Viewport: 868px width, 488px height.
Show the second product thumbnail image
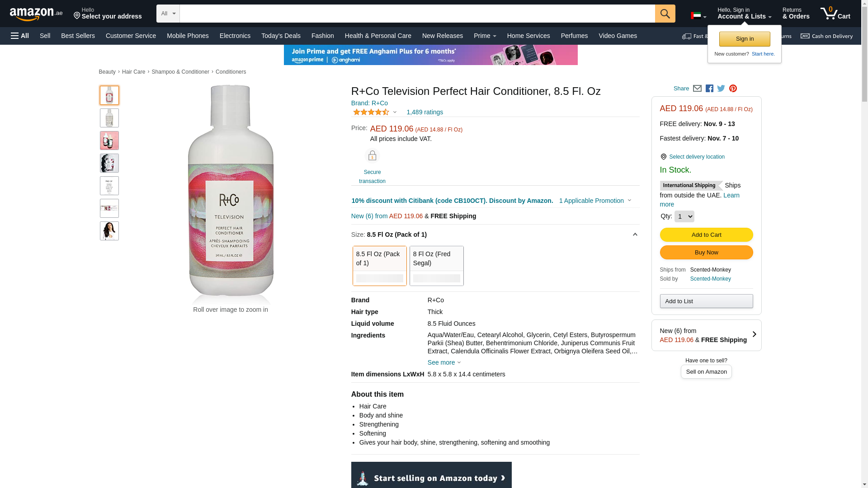[x=109, y=118]
